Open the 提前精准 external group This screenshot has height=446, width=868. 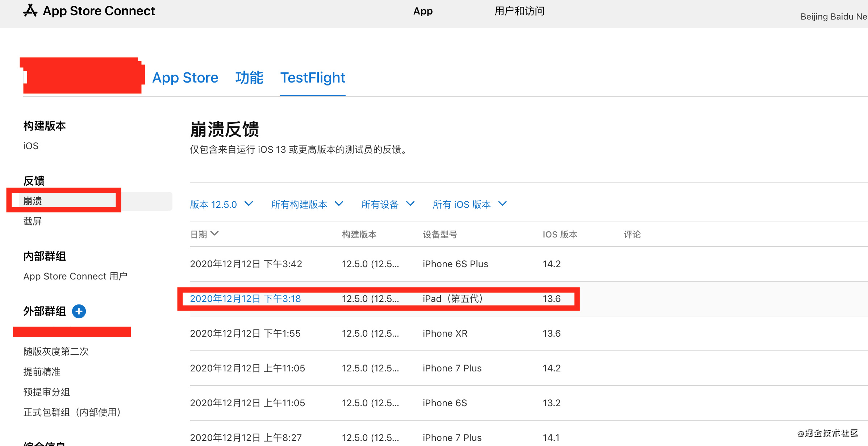point(42,372)
